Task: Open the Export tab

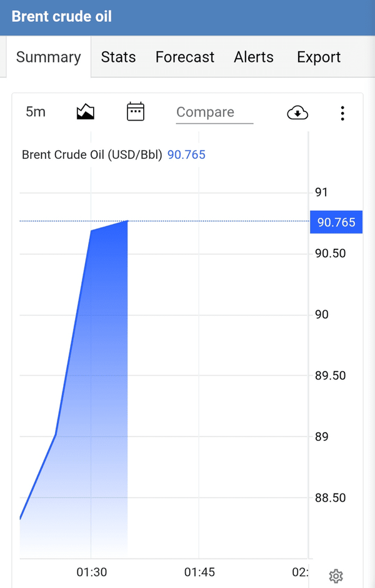Action: coord(319,57)
